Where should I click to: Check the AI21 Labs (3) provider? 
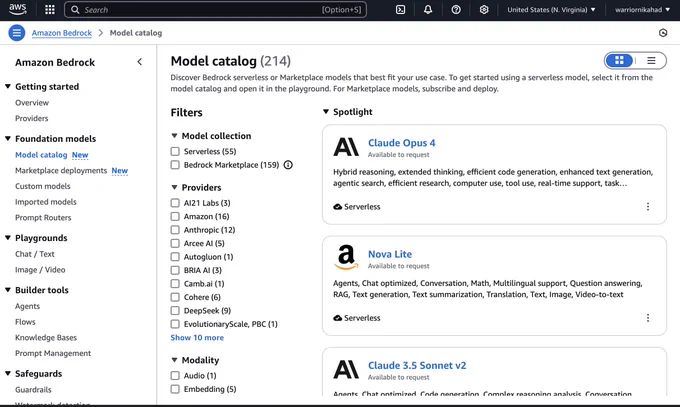click(x=175, y=203)
